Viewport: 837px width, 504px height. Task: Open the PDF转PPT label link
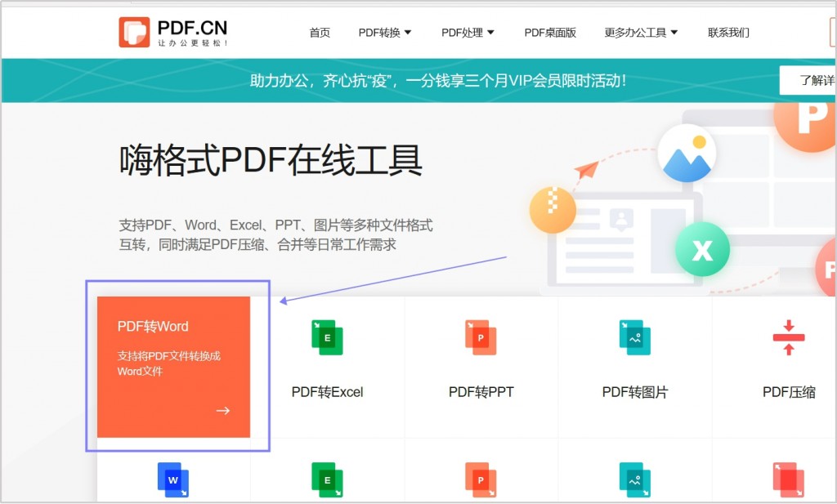481,392
